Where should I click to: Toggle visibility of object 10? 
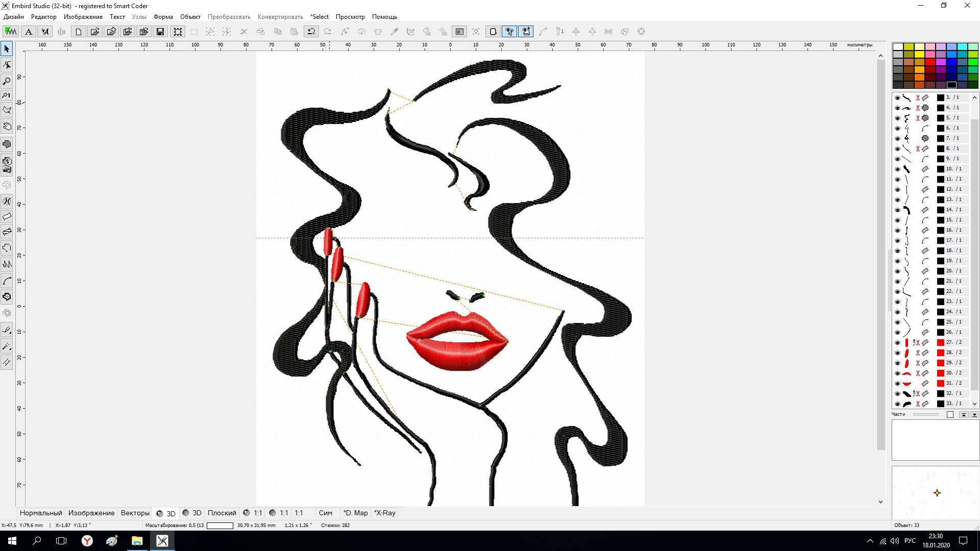897,169
